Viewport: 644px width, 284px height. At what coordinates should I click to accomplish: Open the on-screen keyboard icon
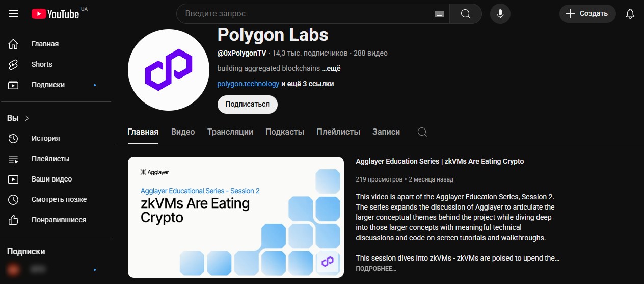[439, 14]
